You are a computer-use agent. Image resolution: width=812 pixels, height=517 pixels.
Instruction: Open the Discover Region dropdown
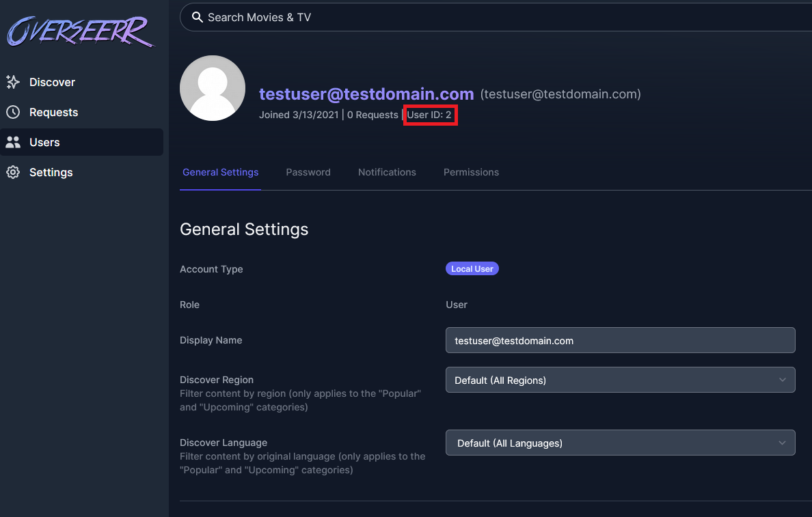620,380
